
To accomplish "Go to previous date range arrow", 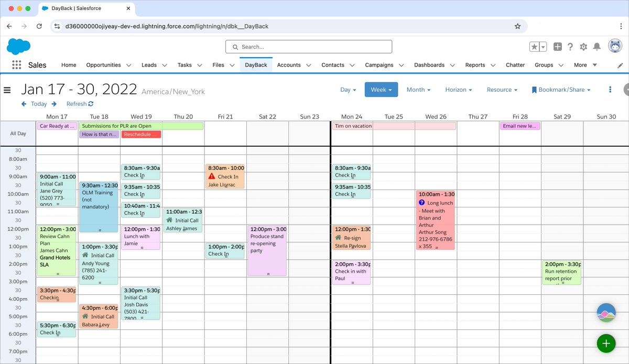I will 24,104.
